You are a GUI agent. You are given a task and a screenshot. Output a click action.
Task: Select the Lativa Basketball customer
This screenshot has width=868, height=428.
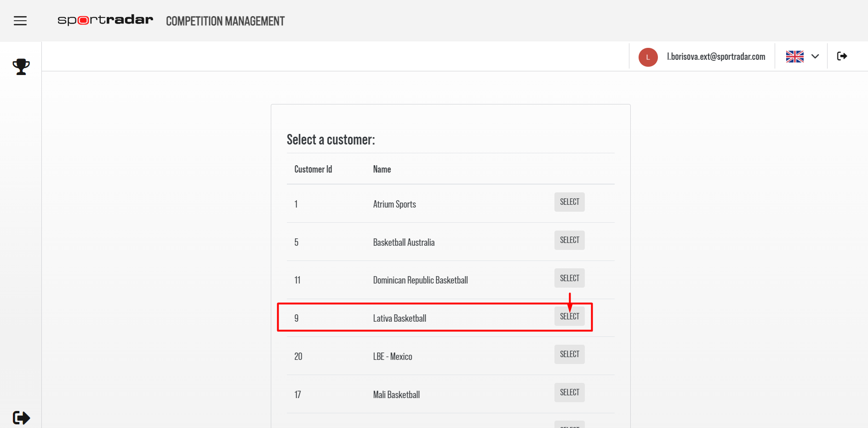click(x=569, y=316)
